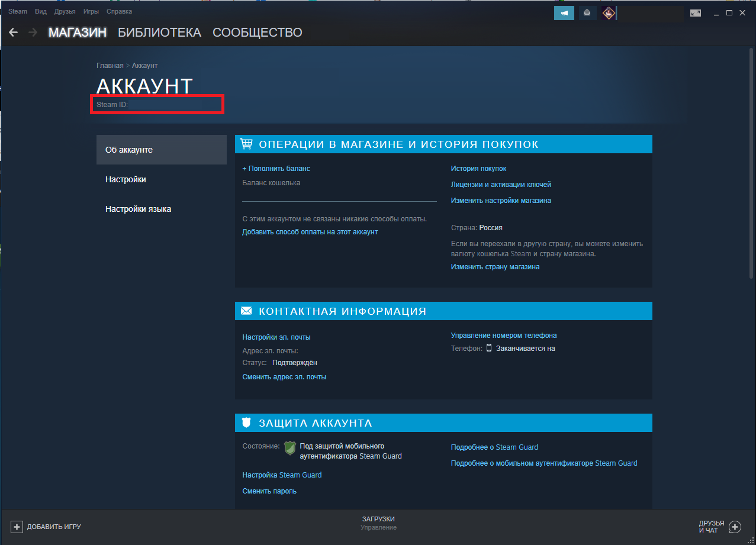Switch to Big Picture mode icon
This screenshot has width=756, height=545.
click(696, 13)
